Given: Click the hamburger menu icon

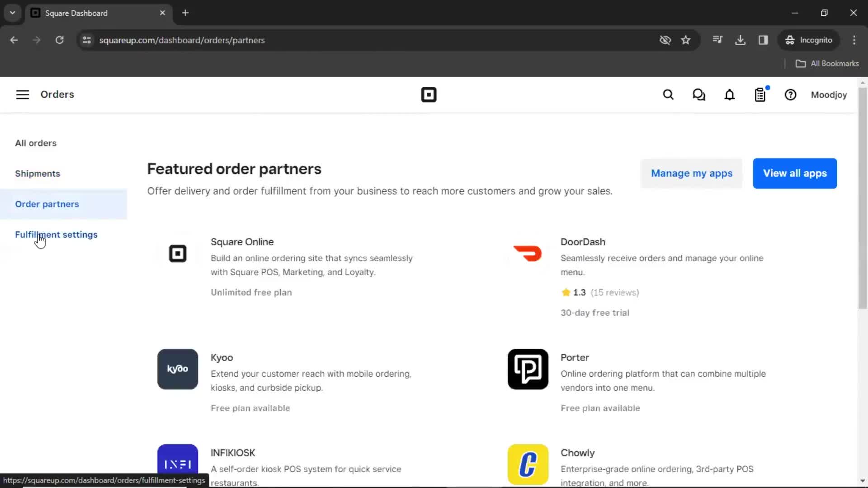Looking at the screenshot, I should [22, 95].
